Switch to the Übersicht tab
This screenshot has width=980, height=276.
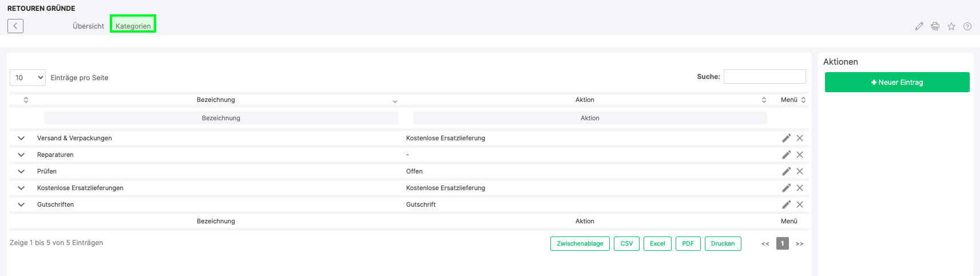[x=88, y=26]
